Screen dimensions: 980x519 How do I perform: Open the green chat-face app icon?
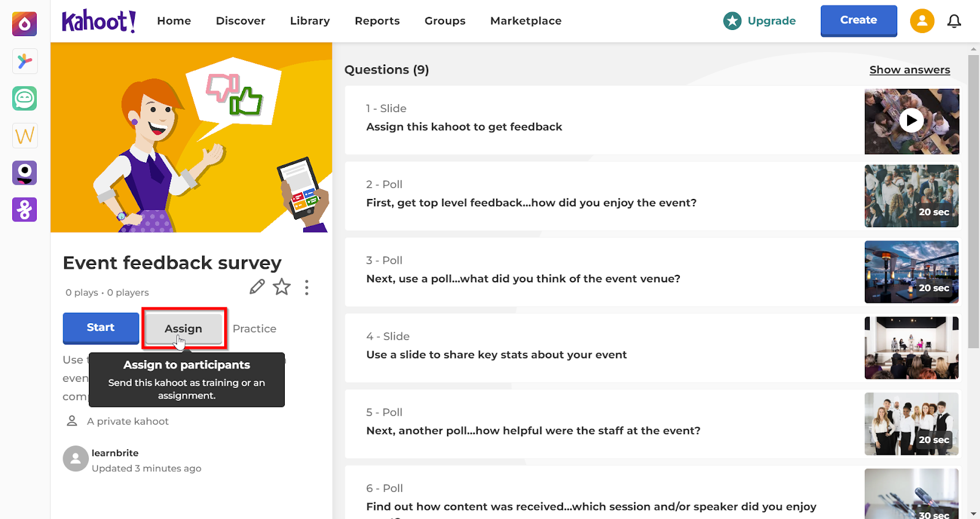pyautogui.click(x=24, y=98)
